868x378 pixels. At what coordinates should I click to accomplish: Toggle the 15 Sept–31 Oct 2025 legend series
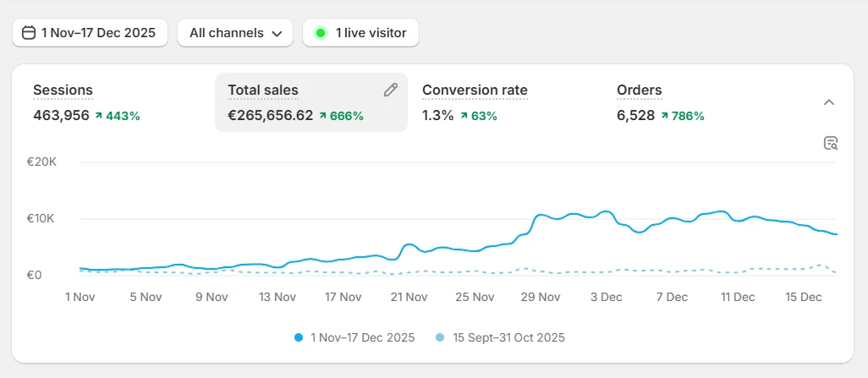pos(501,337)
